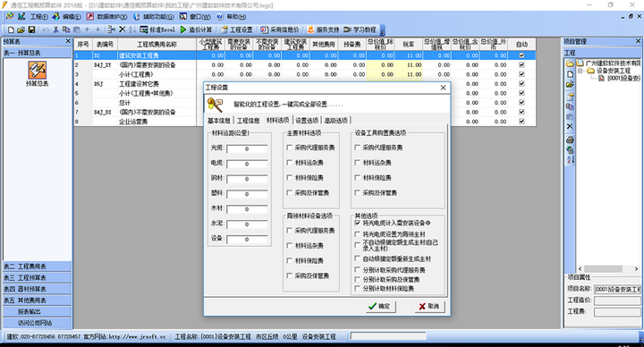Click the globe refresh icon in project sidebar toolbar
Viewport: 644px width, 347px height.
(x=570, y=150)
